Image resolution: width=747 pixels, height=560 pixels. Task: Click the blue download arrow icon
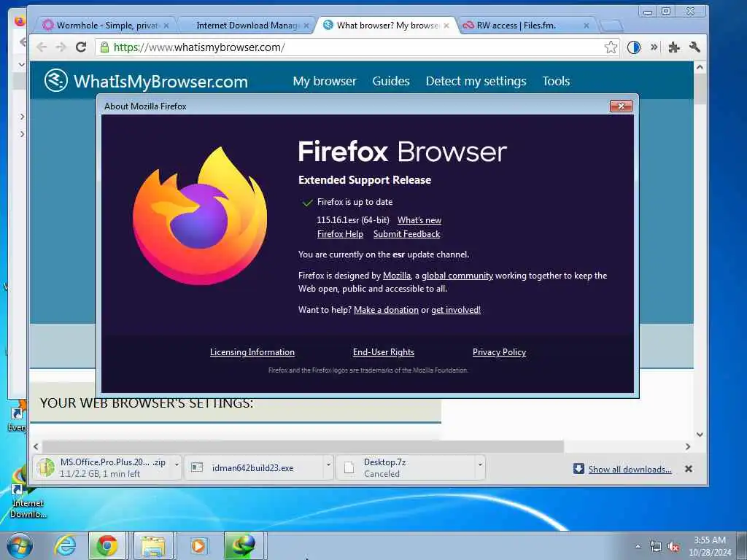(x=578, y=469)
